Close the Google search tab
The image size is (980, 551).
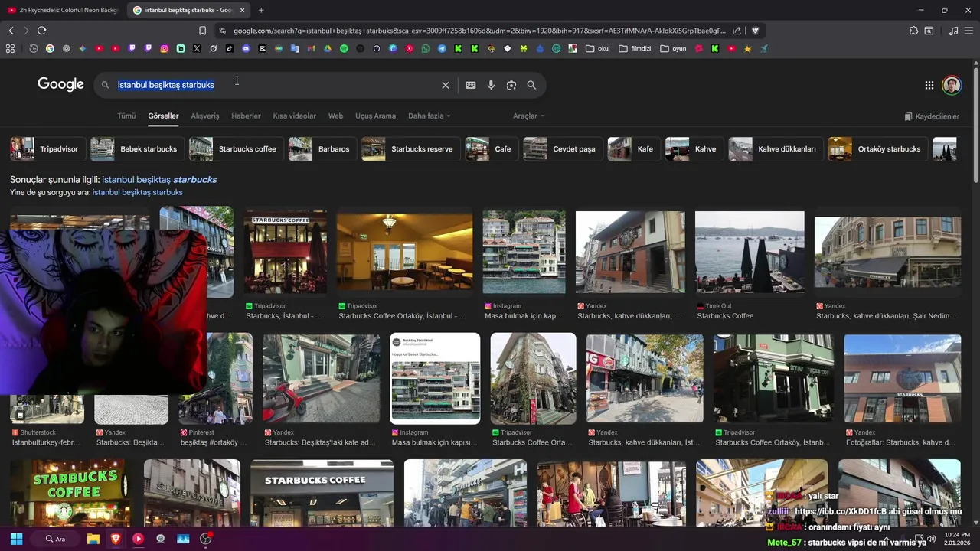[x=243, y=10]
